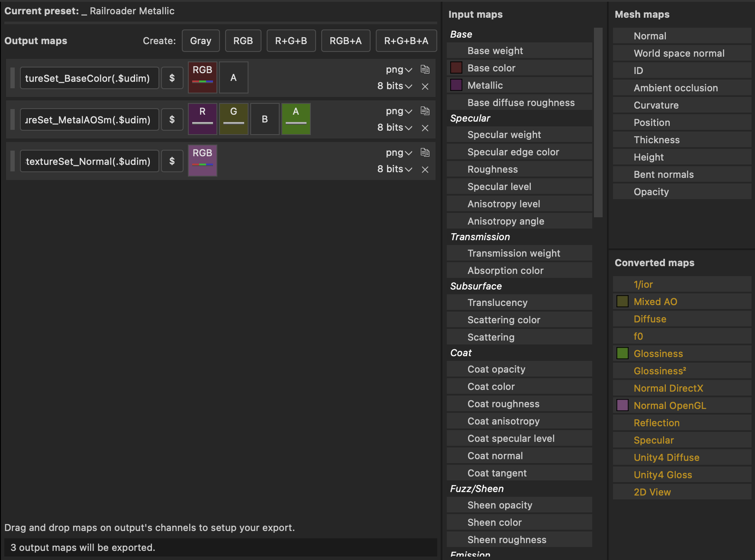
Task: Open the png format dropdown for BaseColor
Action: (x=399, y=70)
